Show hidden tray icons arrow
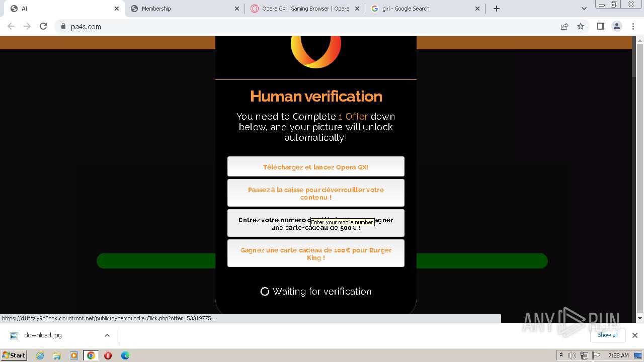 coord(561,355)
